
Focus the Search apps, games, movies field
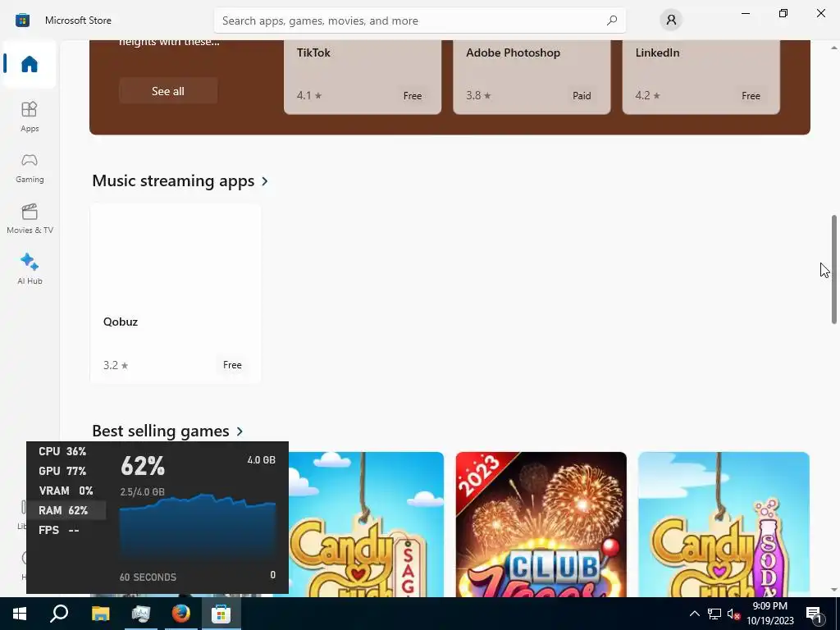419,21
